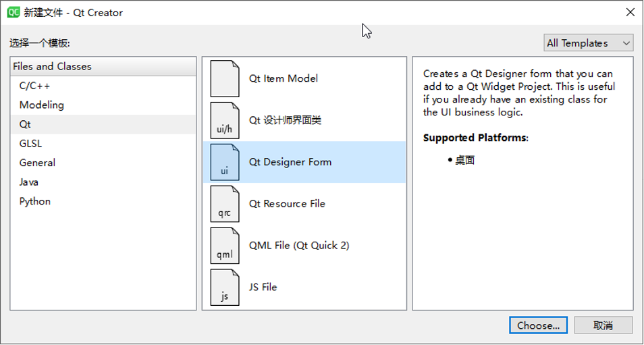Select the js JS File icon
The image size is (644, 345).
[225, 287]
